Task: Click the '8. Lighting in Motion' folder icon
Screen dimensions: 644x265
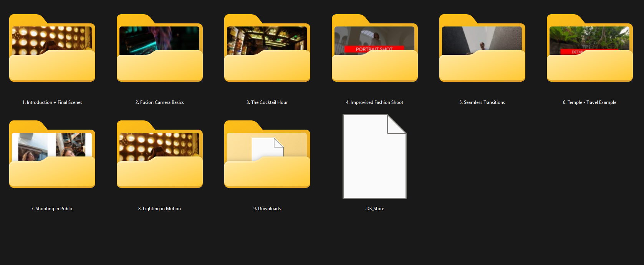Action: (160, 155)
